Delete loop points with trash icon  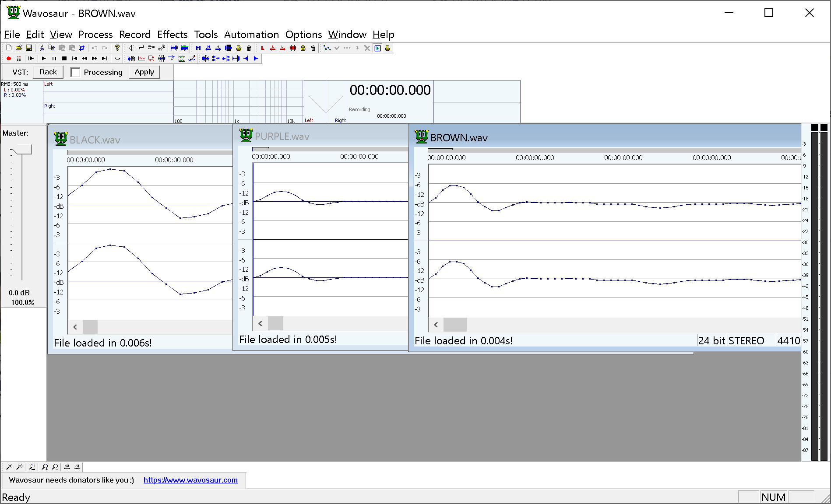tap(313, 48)
